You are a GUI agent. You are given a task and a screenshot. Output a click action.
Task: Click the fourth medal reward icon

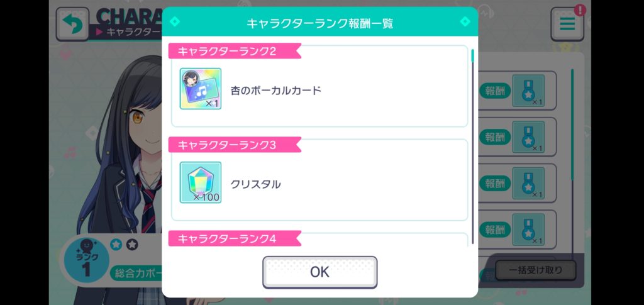pyautogui.click(x=528, y=230)
